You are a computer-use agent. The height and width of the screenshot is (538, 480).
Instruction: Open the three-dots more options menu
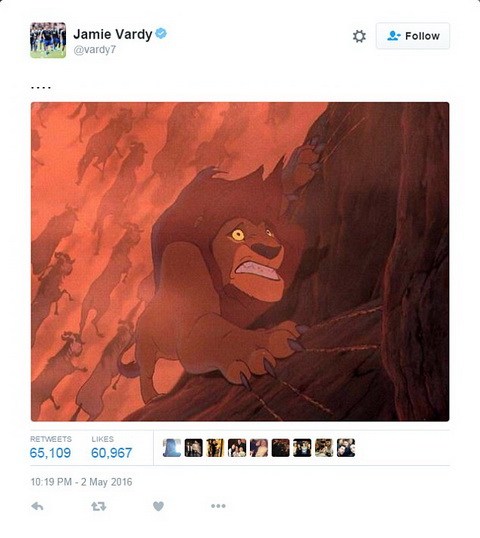click(x=218, y=506)
